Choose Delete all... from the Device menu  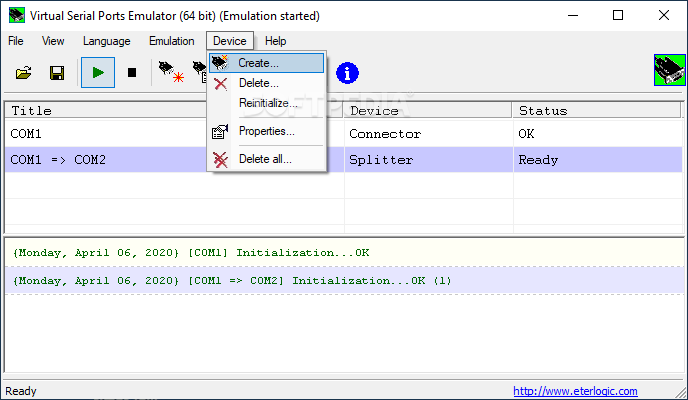pyautogui.click(x=266, y=159)
